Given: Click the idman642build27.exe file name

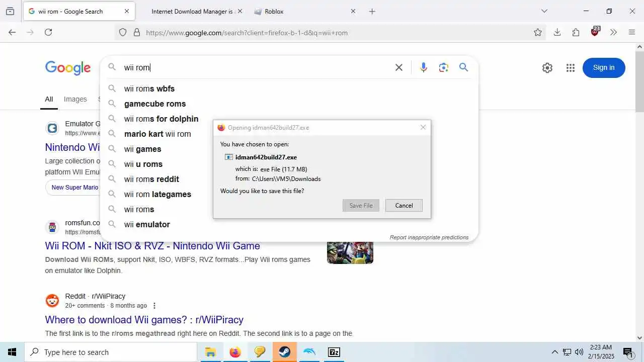Looking at the screenshot, I should click(x=266, y=157).
